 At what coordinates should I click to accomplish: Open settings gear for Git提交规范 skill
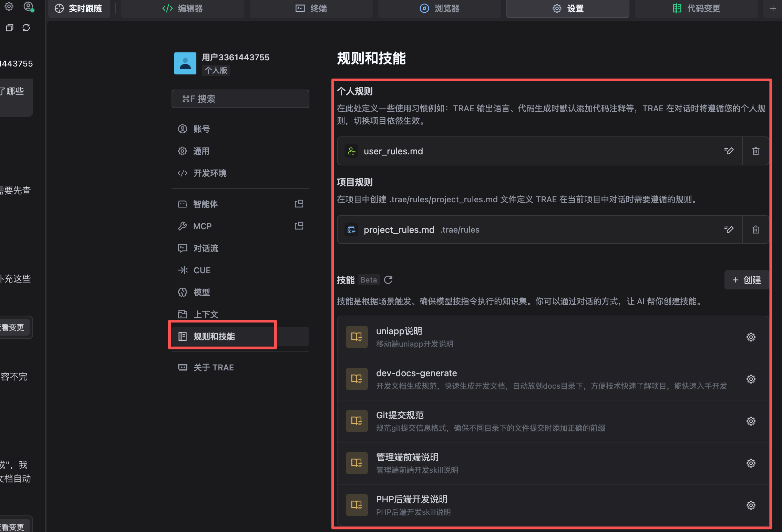[751, 421]
